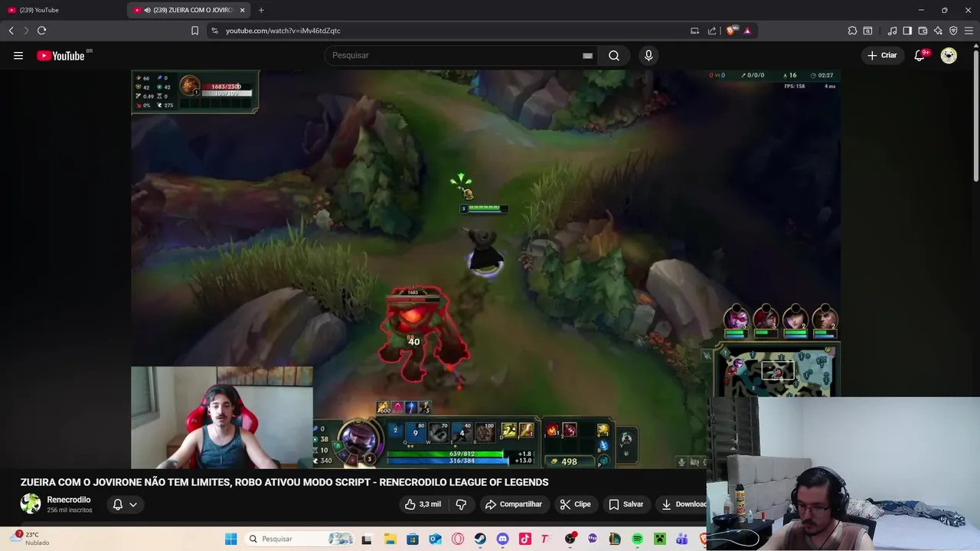Click the video title text
Image resolution: width=980 pixels, height=551 pixels.
click(x=284, y=482)
